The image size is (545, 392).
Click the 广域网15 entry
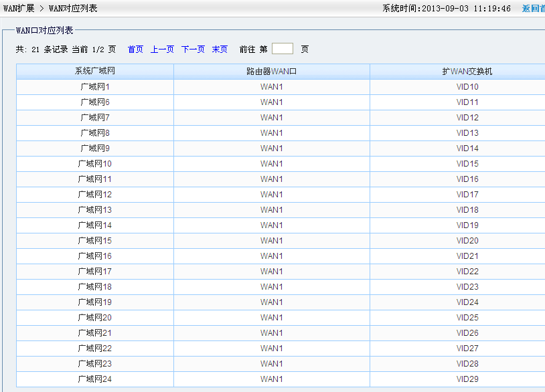[95, 241]
